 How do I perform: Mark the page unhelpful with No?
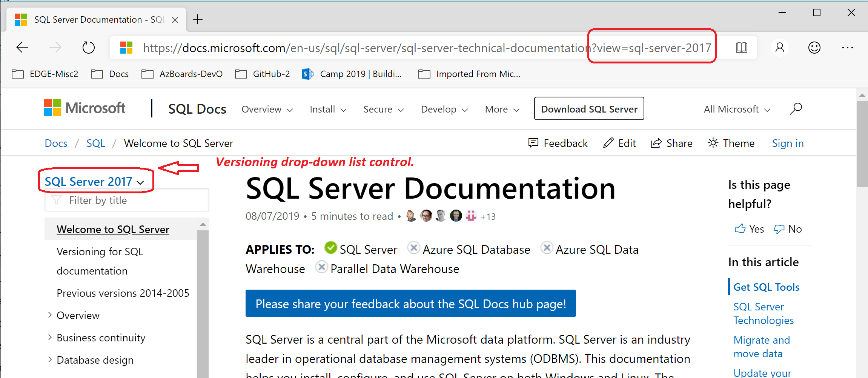coord(788,228)
